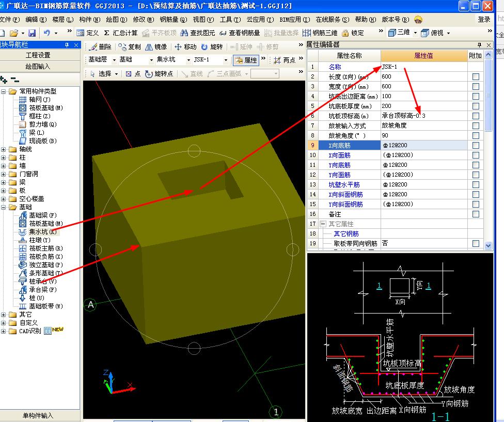
Task: Click the 删除 delete tool
Action: [x=100, y=47]
